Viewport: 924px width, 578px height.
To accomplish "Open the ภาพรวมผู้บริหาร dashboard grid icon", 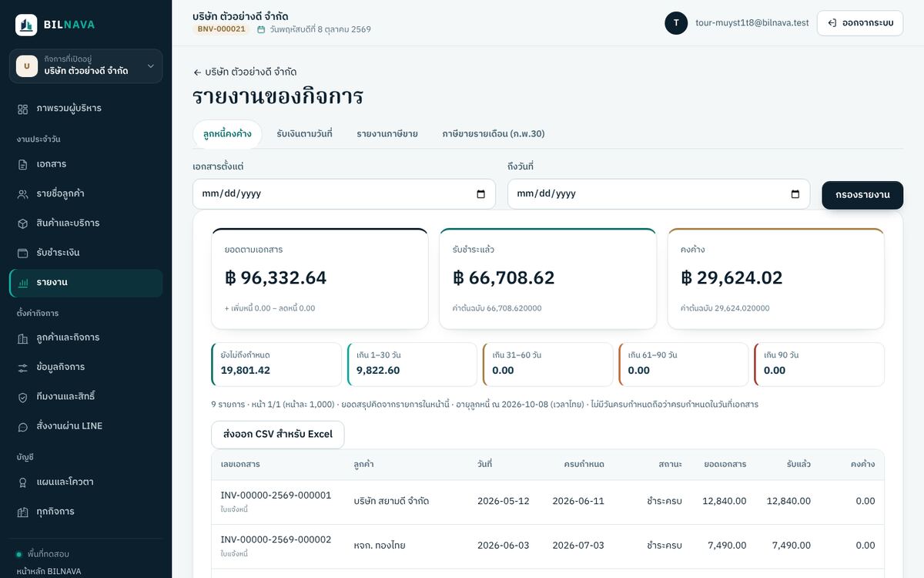I will click(x=23, y=109).
